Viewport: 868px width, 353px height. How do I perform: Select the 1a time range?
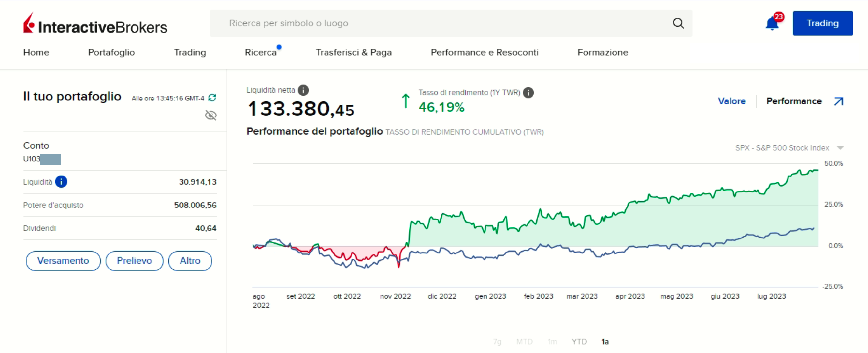605,342
